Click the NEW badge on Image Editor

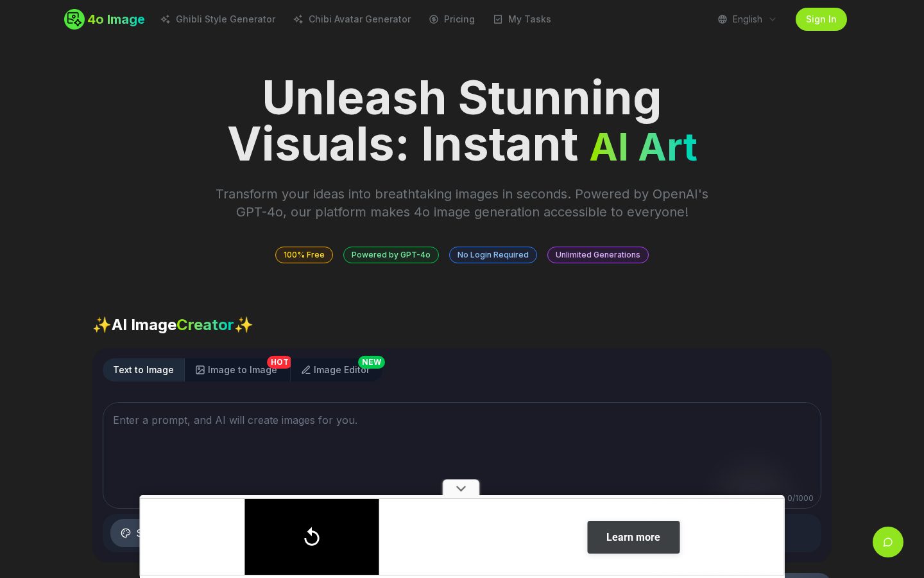pos(372,362)
